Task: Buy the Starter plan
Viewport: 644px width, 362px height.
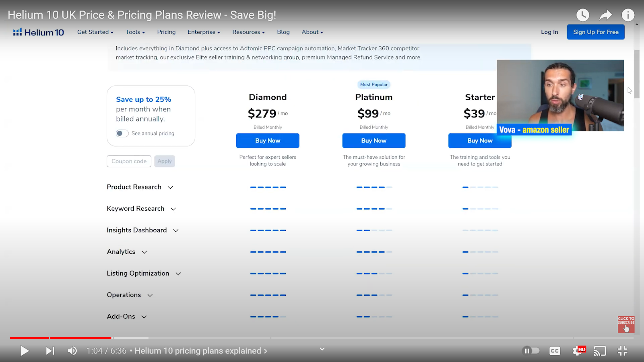Action: click(480, 141)
